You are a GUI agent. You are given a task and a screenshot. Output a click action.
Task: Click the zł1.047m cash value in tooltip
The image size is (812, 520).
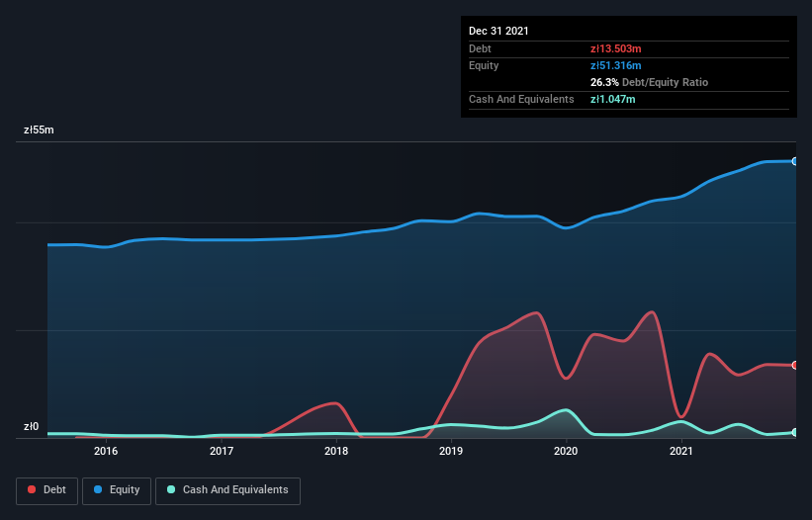612,99
